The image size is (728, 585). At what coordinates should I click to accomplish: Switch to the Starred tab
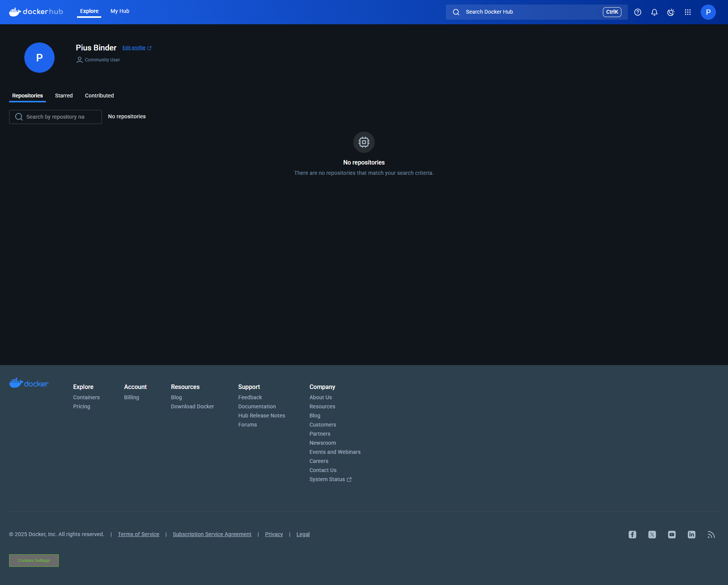coord(64,96)
